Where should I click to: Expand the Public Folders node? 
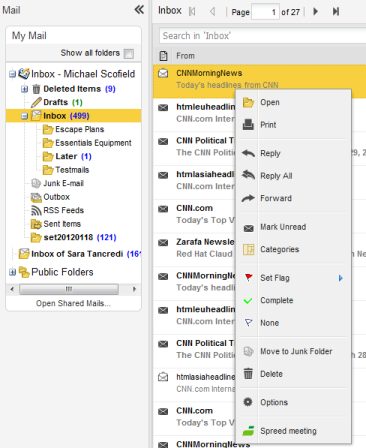[12, 272]
